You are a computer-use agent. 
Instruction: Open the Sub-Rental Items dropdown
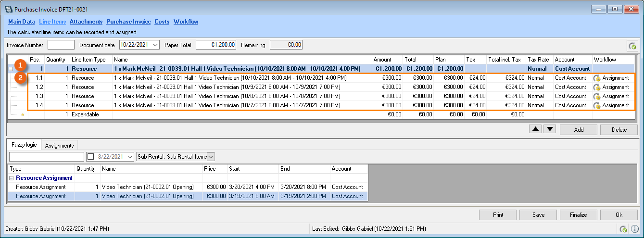tap(211, 157)
